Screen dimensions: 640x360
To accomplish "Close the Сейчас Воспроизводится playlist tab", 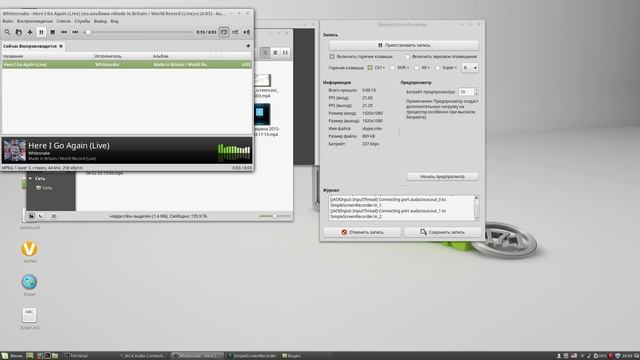I will [x=61, y=46].
